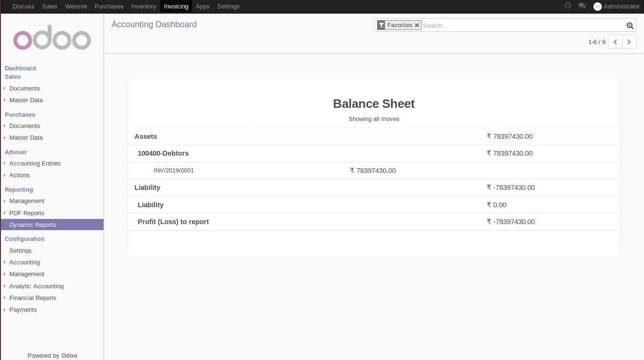Click the Configuration sidebar heading
This screenshot has height=360, width=644.
tap(24, 239)
